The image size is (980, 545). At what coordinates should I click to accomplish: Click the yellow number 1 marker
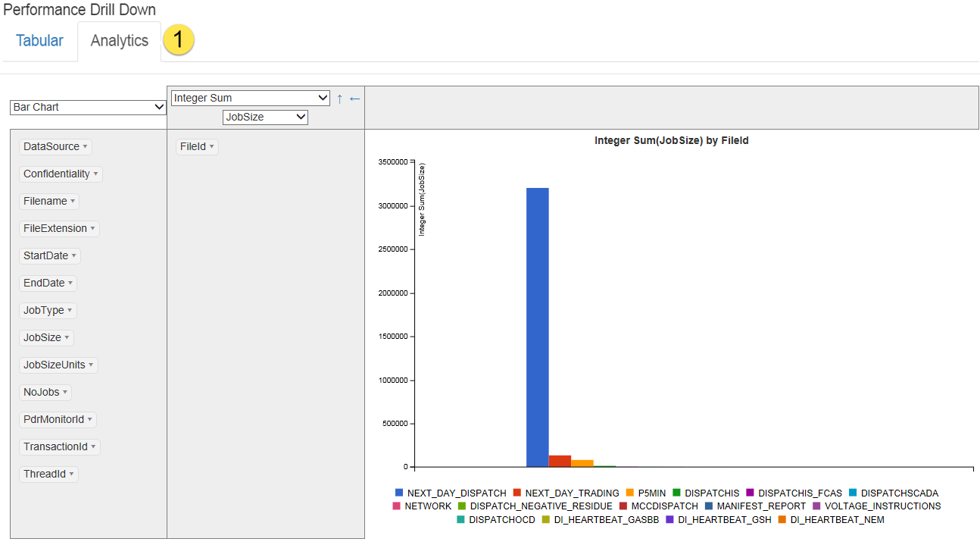pos(179,40)
